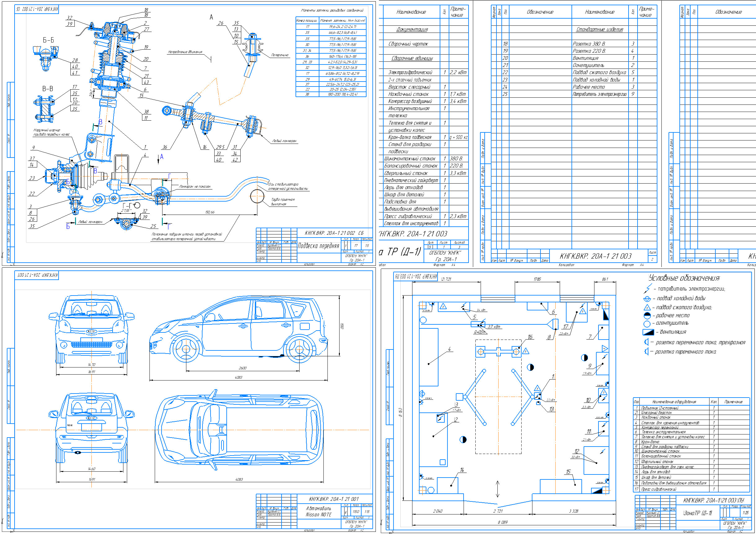The width and height of the screenshot is (756, 534).
Task: Click the 'КНГК.ВКР. 20А-1 21 001' code in the car title block
Action: click(334, 499)
